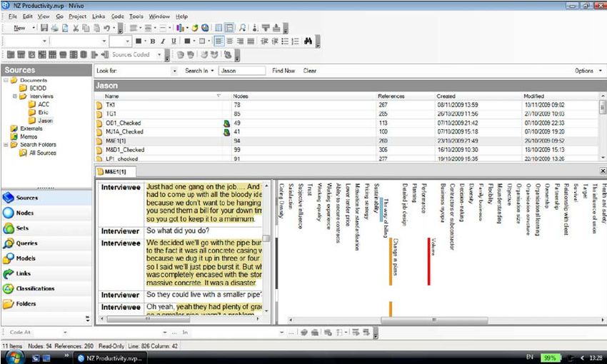Click the bulleted list icon
607x364 pixels.
[285, 41]
